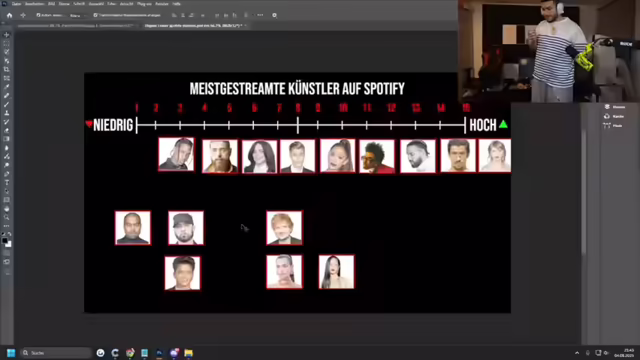Toggle Transformationssteuerungen anzeigen checkbox
This screenshot has height=360, width=640.
[95, 15]
